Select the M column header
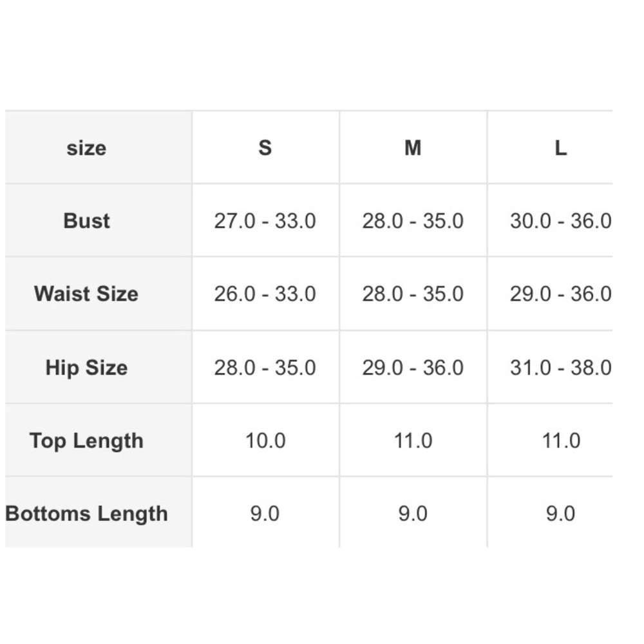Viewport: 644px width, 644px height. coord(413,148)
